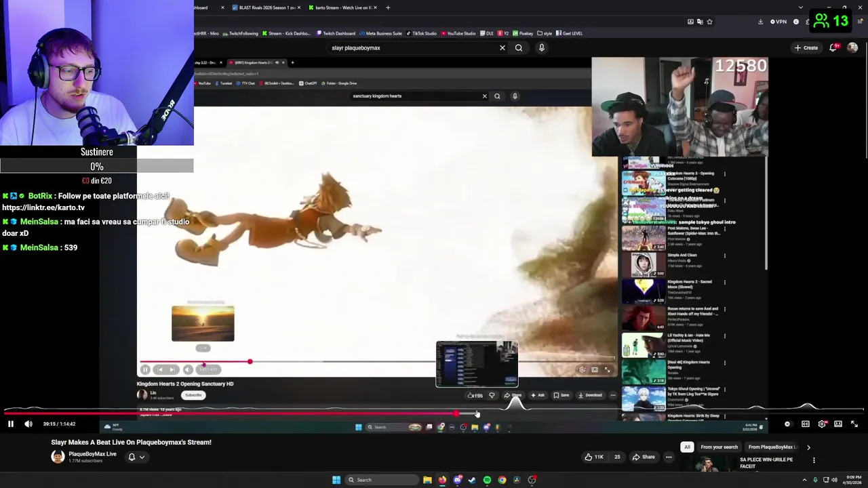This screenshot has height=488, width=868.
Task: Open a new browser tab
Action: 388,7
